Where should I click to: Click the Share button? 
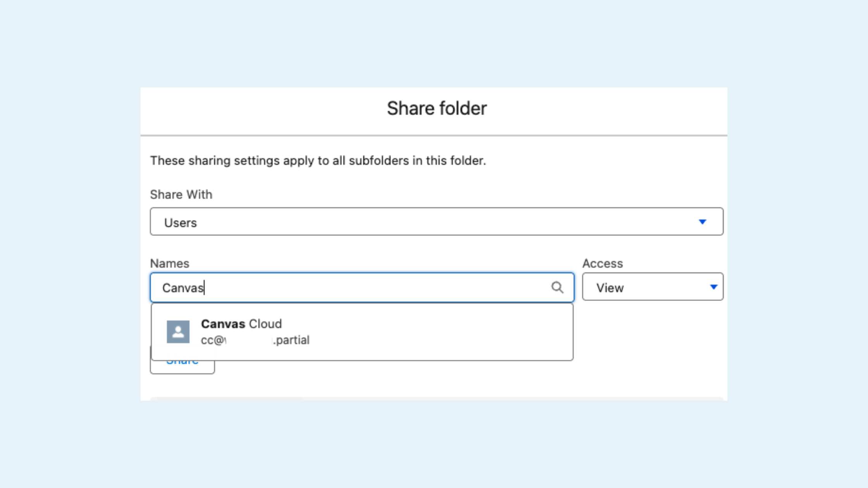[183, 361]
